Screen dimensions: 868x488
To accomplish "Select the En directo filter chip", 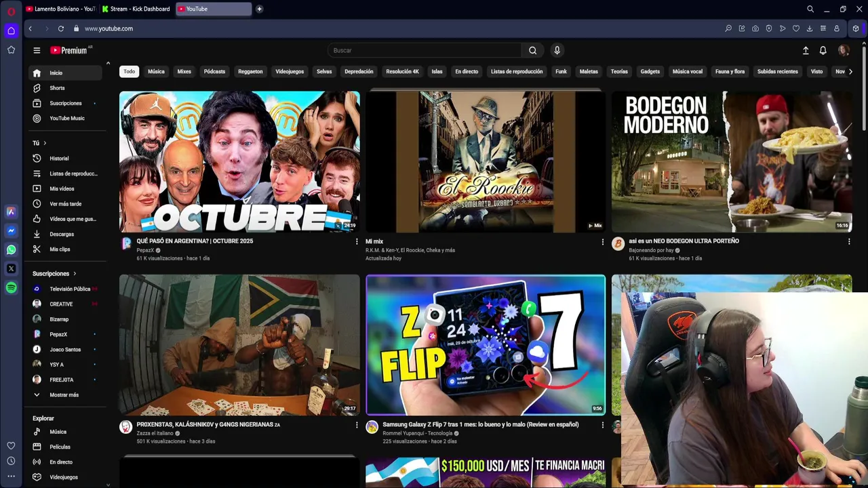I will [467, 71].
